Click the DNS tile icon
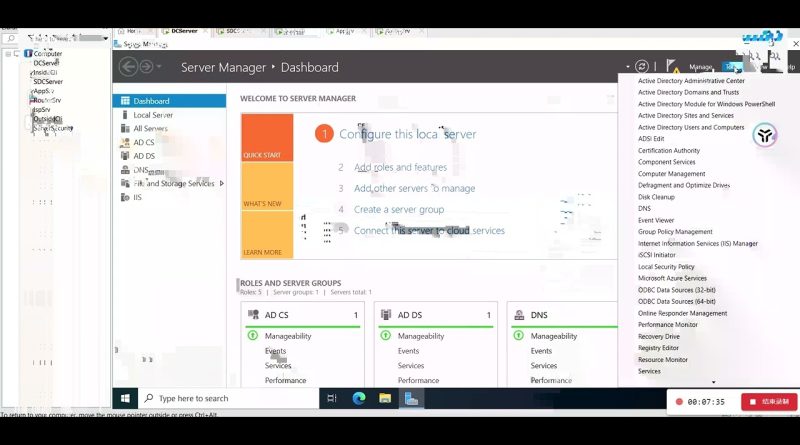Image resolution: width=800 pixels, height=445 pixels. click(x=519, y=315)
